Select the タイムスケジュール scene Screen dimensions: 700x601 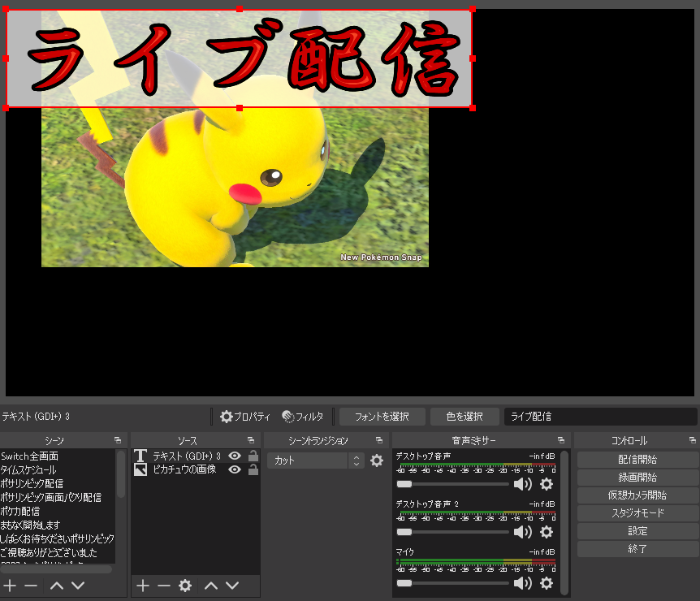pos(58,470)
